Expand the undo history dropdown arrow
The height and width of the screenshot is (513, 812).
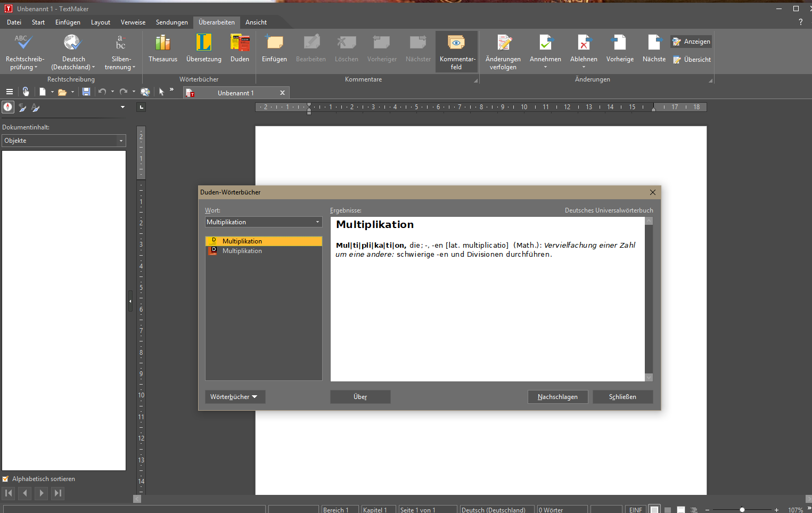coord(112,92)
